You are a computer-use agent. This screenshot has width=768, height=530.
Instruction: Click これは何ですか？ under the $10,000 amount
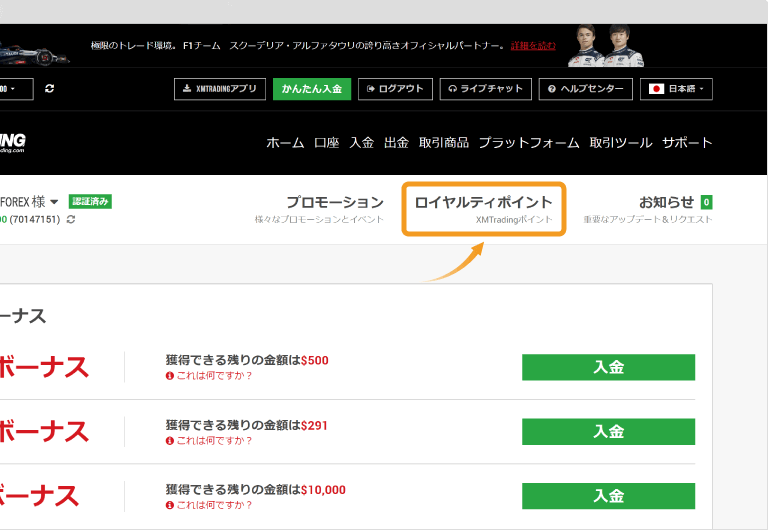(x=209, y=505)
